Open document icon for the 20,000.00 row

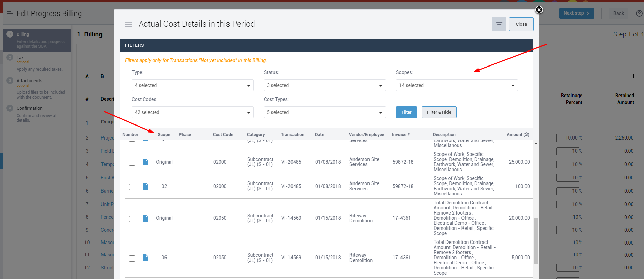145,218
